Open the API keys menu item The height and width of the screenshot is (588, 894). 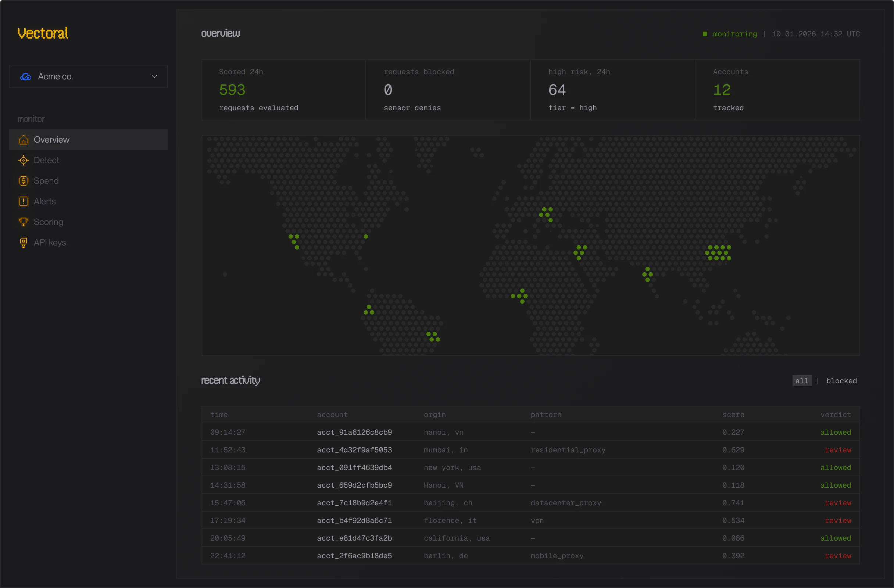pyautogui.click(x=88, y=243)
